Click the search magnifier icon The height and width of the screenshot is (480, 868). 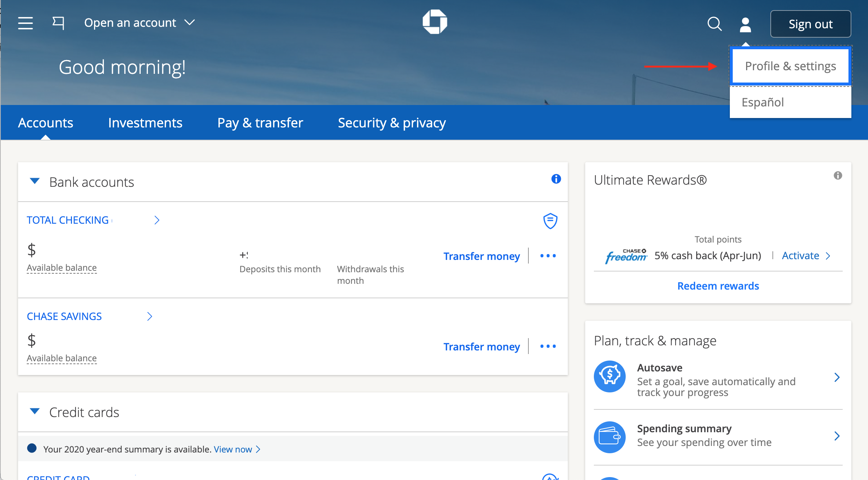(x=714, y=24)
